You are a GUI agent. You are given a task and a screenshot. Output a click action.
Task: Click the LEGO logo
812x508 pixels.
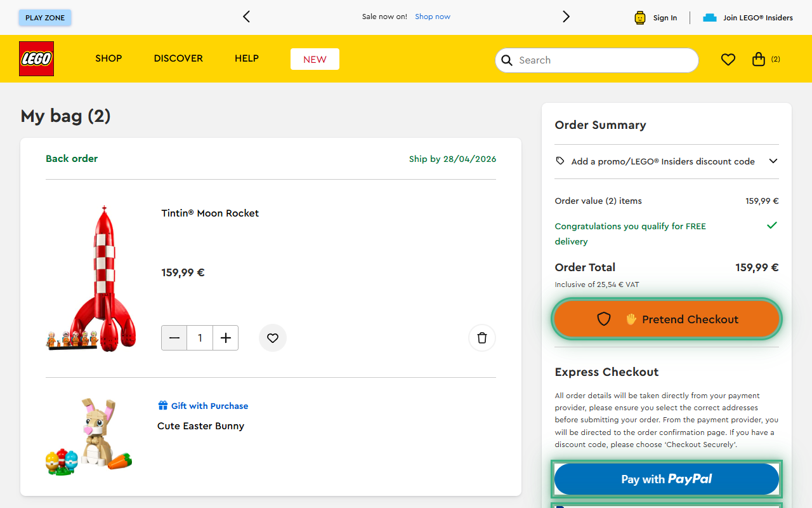click(x=36, y=59)
